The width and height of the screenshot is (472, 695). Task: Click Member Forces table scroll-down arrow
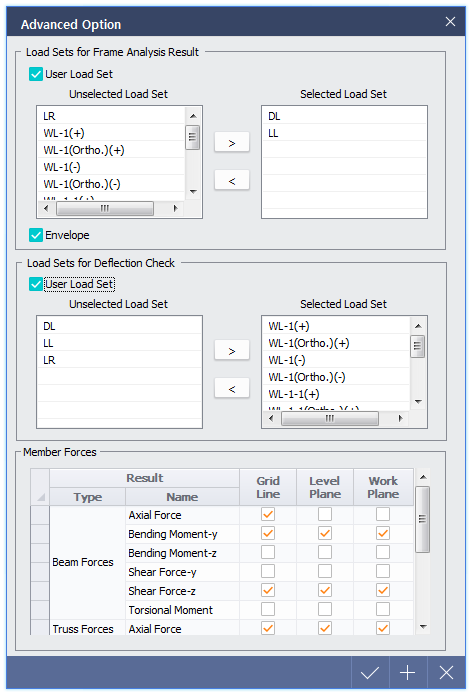click(x=423, y=626)
